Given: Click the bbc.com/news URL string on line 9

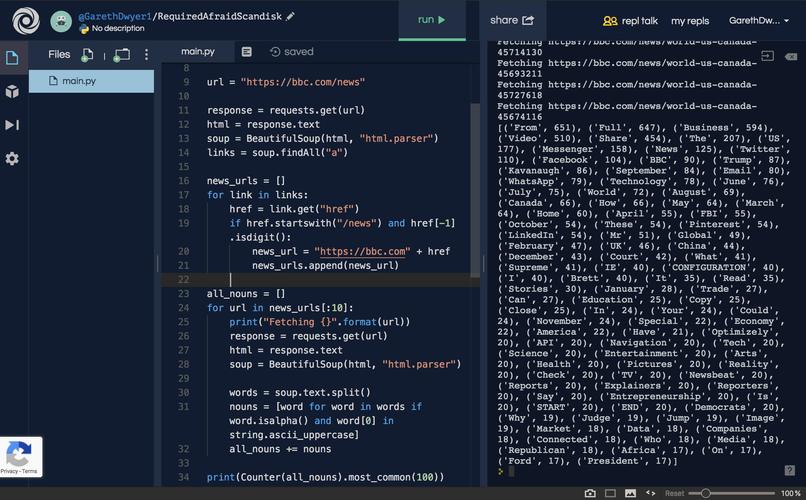Looking at the screenshot, I should point(303,82).
